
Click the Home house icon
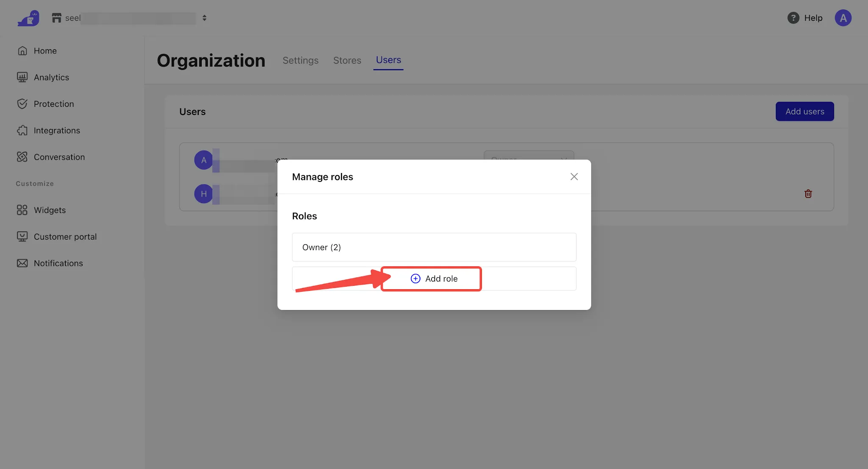click(22, 51)
